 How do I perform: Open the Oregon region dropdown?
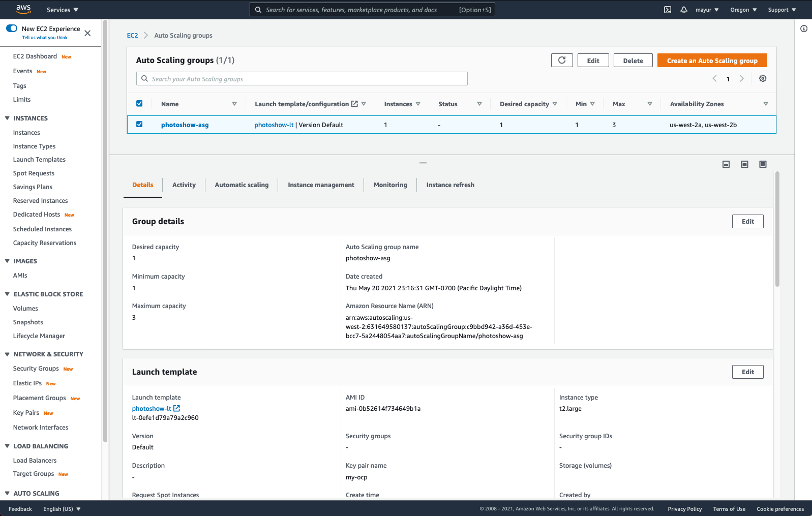[x=743, y=10]
